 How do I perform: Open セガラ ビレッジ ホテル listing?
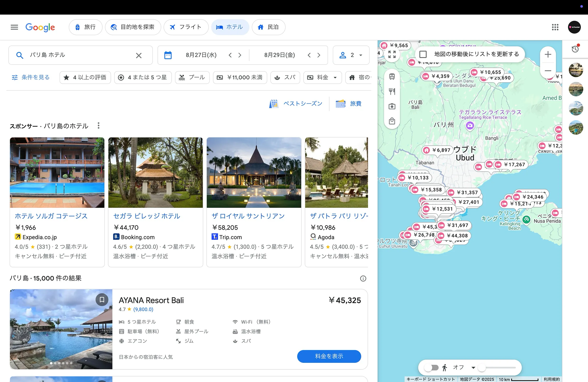tap(147, 216)
